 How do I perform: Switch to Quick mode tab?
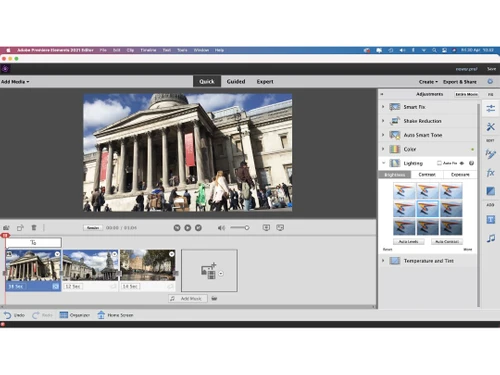tap(207, 81)
